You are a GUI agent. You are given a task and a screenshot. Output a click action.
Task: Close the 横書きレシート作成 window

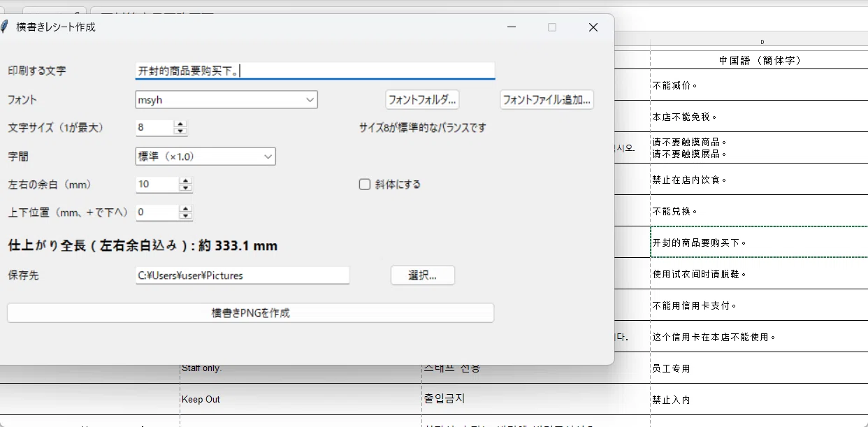click(x=593, y=27)
